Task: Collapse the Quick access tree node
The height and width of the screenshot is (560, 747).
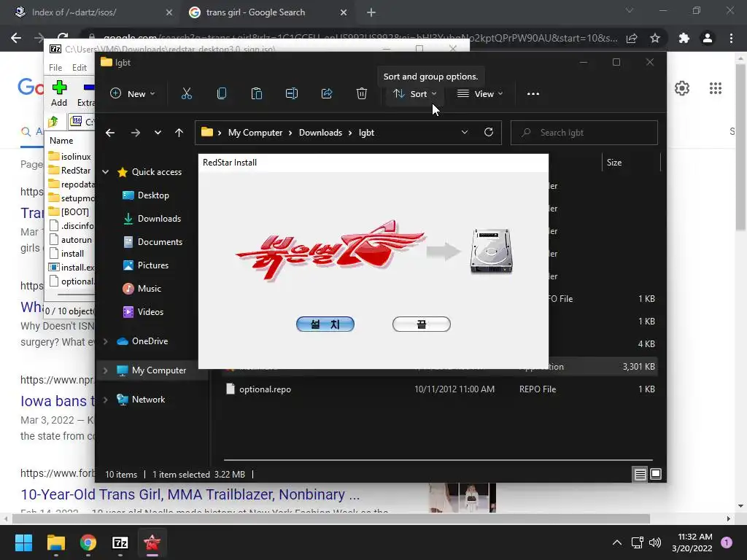Action: tap(105, 172)
